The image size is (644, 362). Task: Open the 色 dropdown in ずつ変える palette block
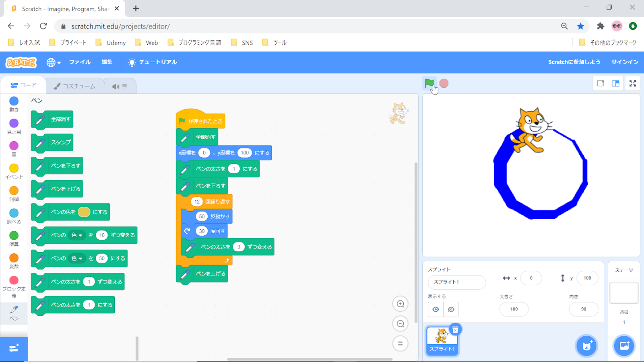[76, 235]
